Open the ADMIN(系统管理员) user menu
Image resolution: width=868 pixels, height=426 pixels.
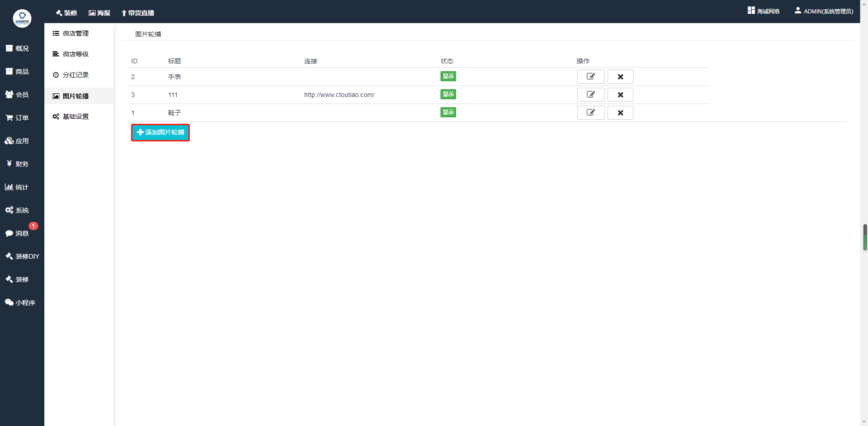[824, 11]
